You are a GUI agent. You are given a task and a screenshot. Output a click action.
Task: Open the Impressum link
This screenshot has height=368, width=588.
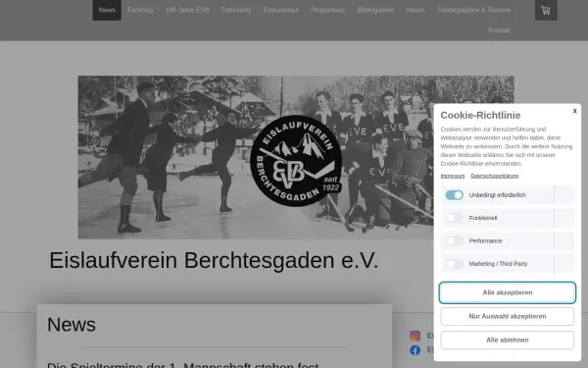pos(452,176)
